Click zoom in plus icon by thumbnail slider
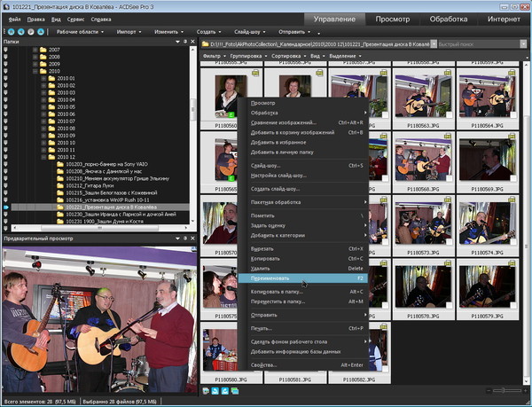 click(525, 391)
